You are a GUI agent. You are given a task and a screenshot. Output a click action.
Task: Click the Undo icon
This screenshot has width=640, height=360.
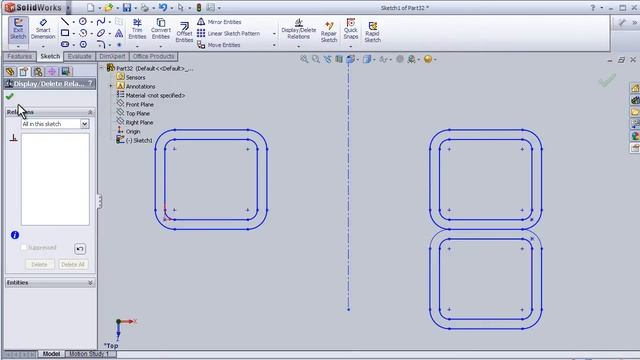point(163,8)
